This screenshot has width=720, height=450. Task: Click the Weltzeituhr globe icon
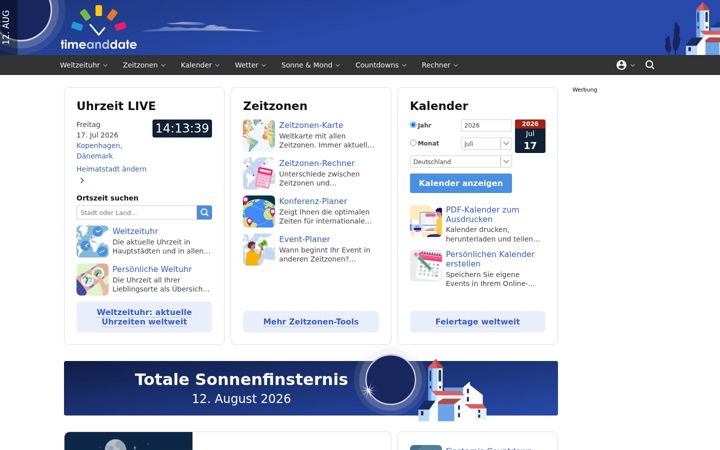[92, 242]
